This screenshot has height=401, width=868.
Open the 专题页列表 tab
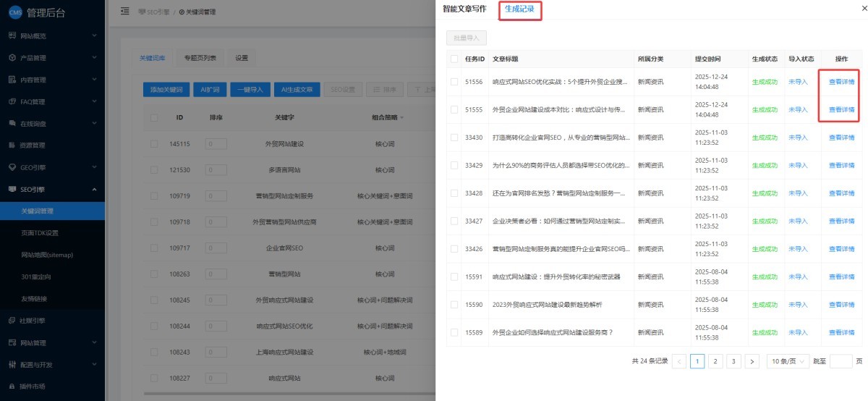click(200, 58)
